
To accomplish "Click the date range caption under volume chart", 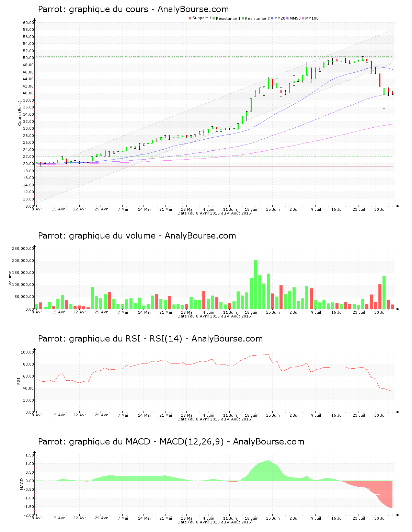I will tap(215, 316).
